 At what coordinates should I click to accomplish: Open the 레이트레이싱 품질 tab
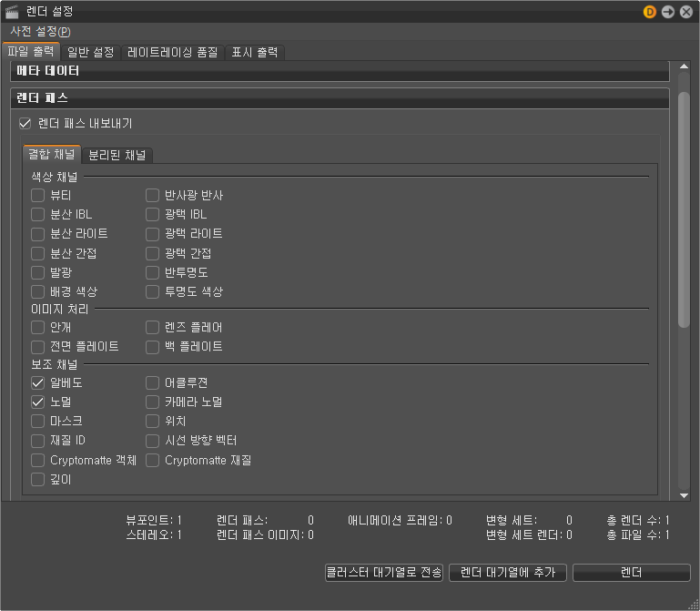pyautogui.click(x=172, y=52)
